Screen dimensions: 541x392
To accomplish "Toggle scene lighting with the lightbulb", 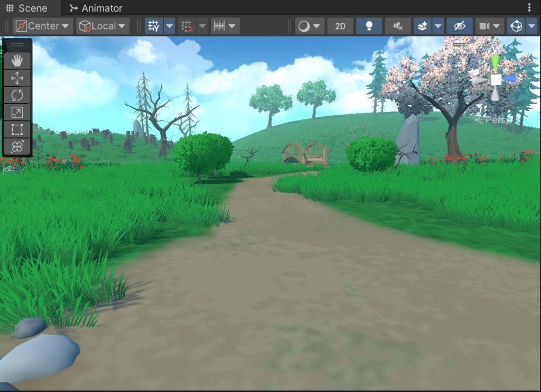I will [369, 26].
